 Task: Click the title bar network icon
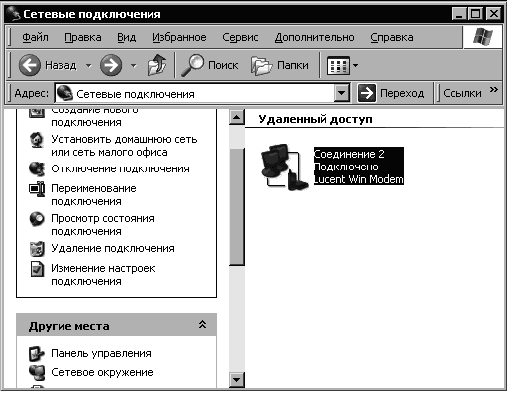pyautogui.click(x=13, y=14)
